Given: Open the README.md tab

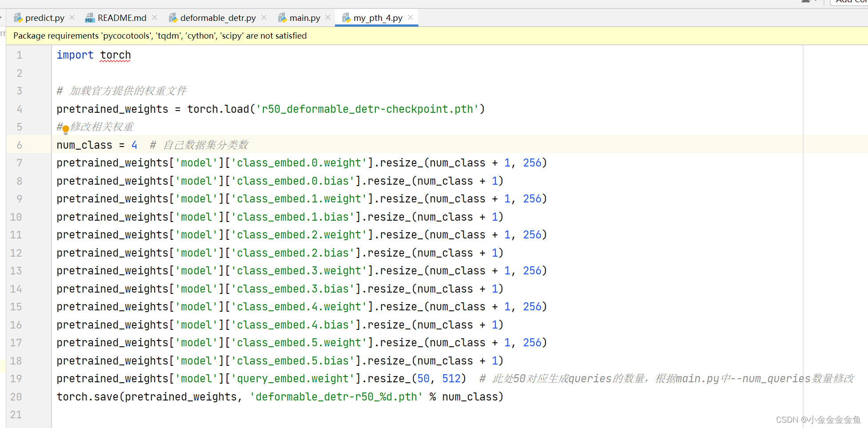Looking at the screenshot, I should [x=122, y=18].
